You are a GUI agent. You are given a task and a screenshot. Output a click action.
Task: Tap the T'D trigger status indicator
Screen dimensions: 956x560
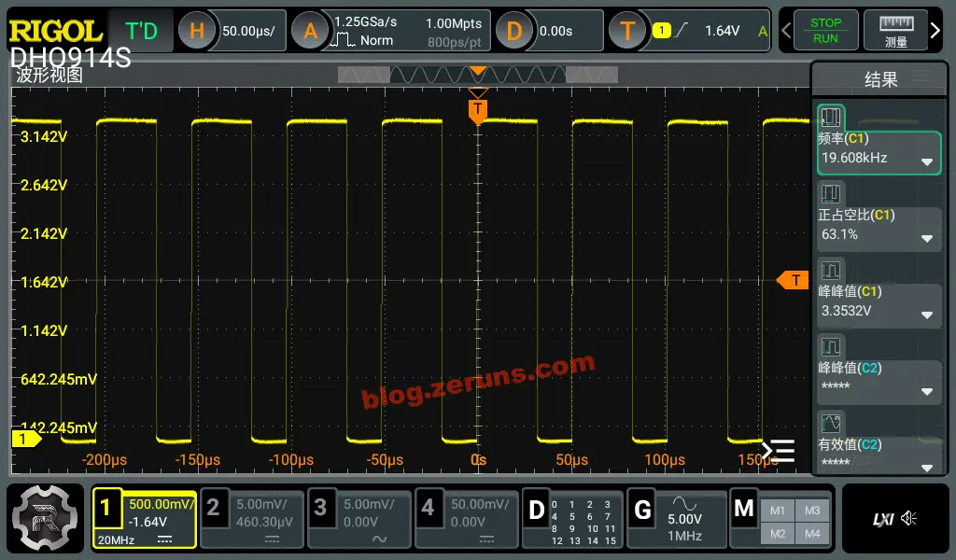[142, 31]
